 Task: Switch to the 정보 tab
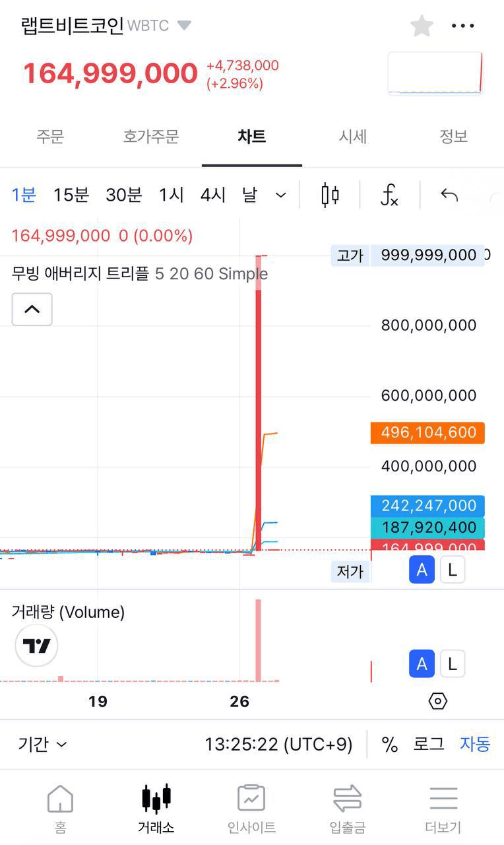454,137
